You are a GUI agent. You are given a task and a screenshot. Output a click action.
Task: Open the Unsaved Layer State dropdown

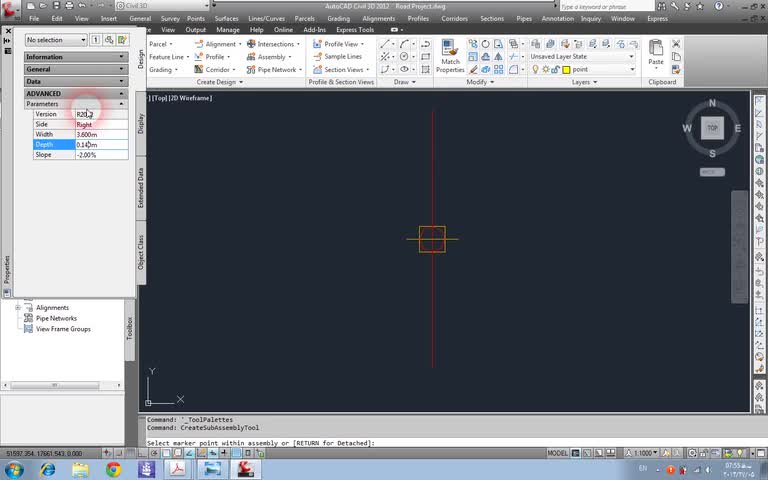coord(582,57)
